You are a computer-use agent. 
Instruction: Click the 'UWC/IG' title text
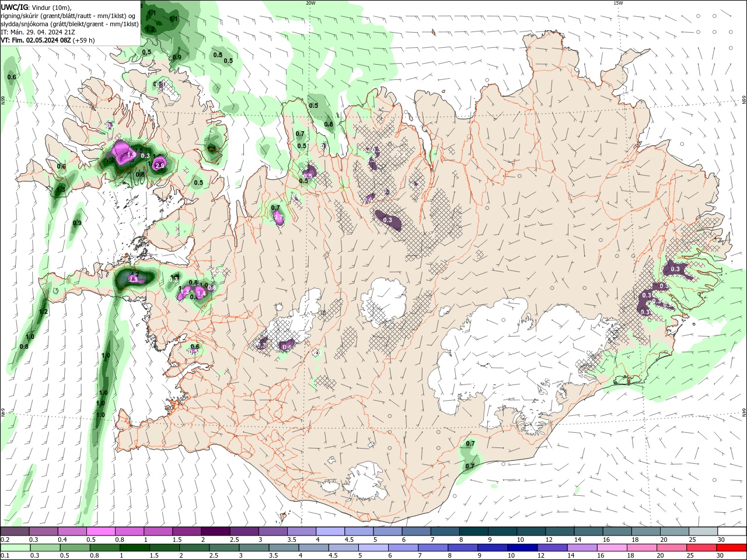click(14, 7)
